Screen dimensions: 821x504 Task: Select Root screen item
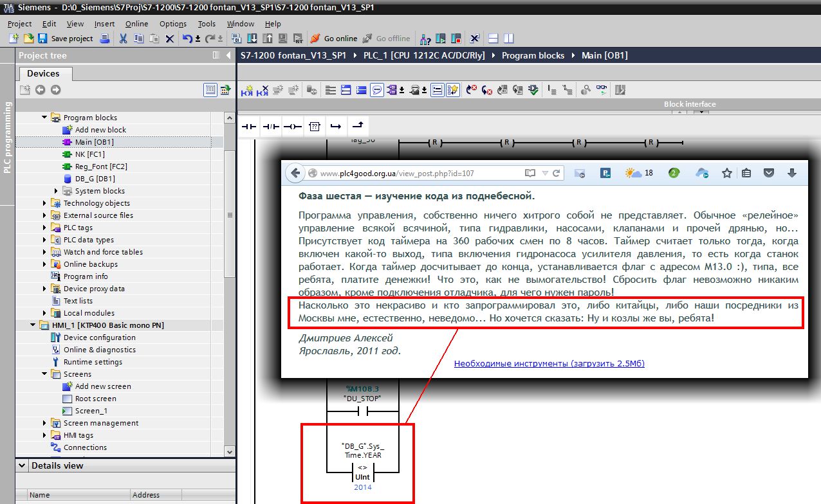(95, 399)
